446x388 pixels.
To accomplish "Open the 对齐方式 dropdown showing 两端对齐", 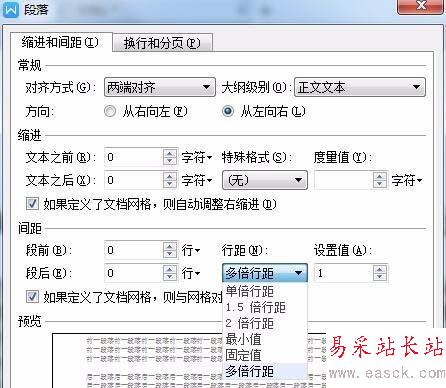I will pos(160,87).
